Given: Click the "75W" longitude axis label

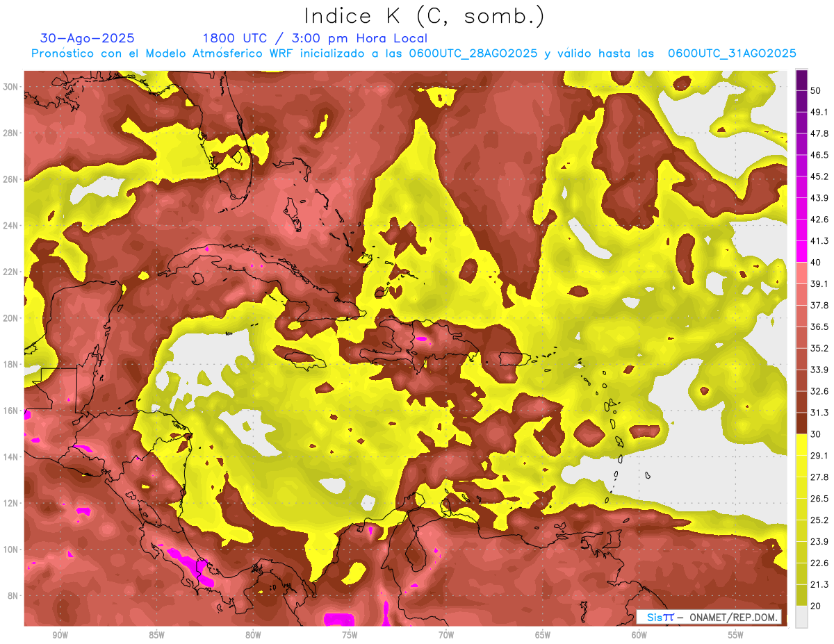Looking at the screenshot, I should point(350,636).
